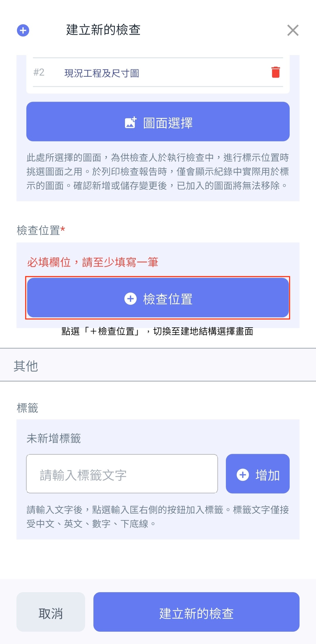Click the red 必填欄位 validation message
The width and height of the screenshot is (316, 644).
tap(92, 262)
